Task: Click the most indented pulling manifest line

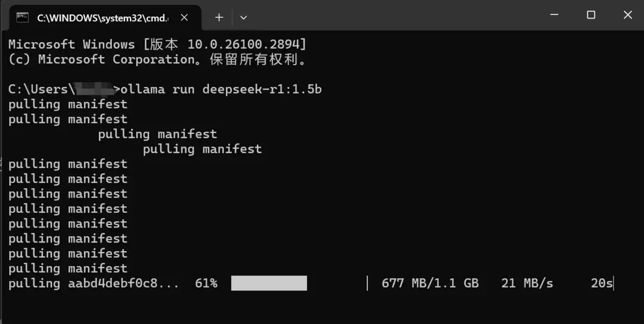Action: [x=202, y=149]
